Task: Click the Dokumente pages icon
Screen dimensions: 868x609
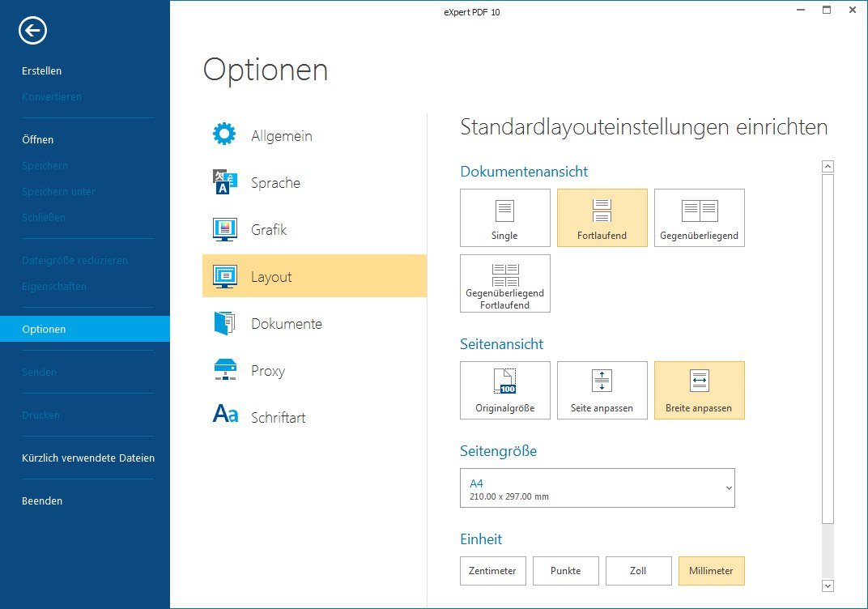Action: 225,323
